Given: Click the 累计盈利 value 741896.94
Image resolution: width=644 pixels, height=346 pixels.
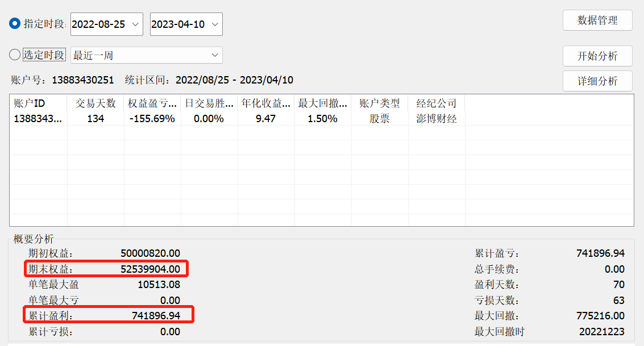Looking at the screenshot, I should (x=156, y=315).
